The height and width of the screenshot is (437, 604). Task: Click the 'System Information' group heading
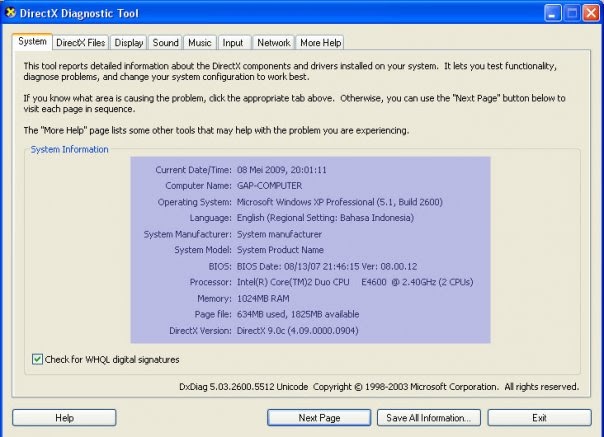tap(69, 150)
